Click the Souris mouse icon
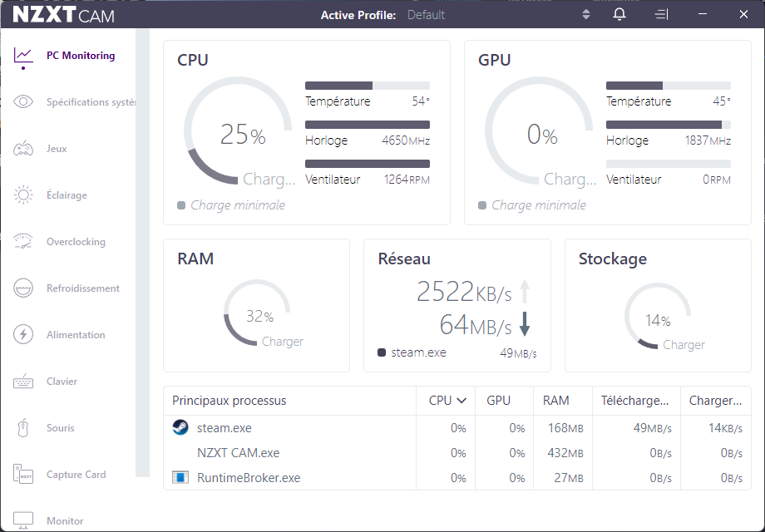This screenshot has width=765, height=532. coord(23,428)
